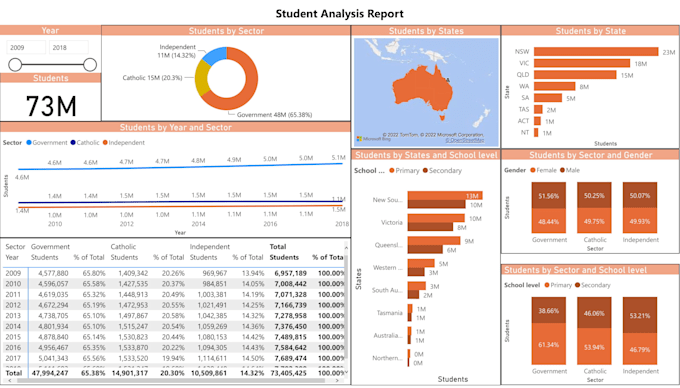680x388 pixels.
Task: Click the 53.21% Independent secondary segment
Action: (640, 315)
